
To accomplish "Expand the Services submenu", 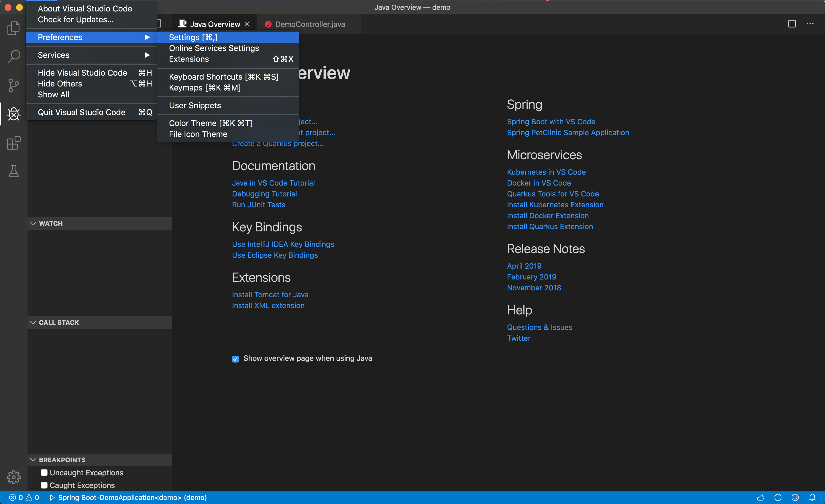I will click(91, 55).
